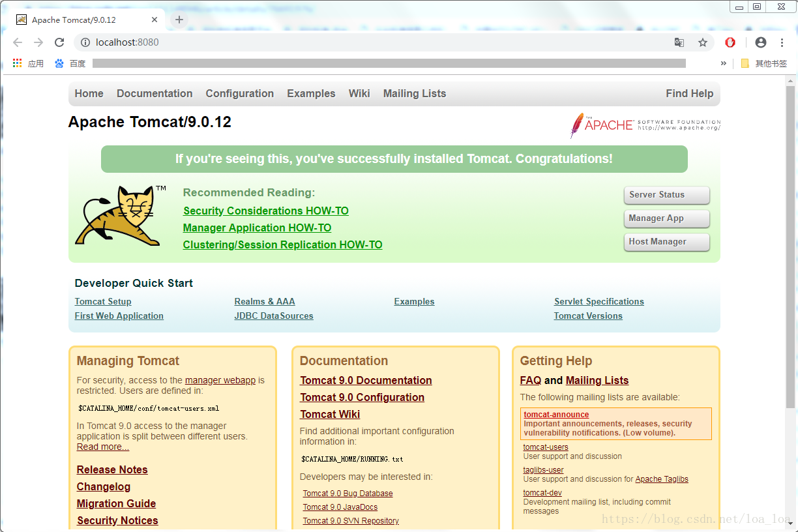
Task: Open the Security Notices link
Action: (117, 520)
